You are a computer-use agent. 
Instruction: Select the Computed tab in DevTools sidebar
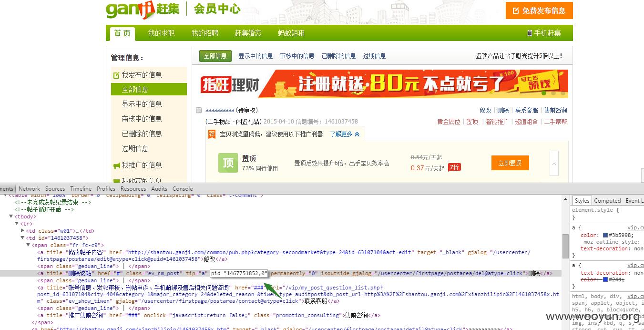coord(607,201)
